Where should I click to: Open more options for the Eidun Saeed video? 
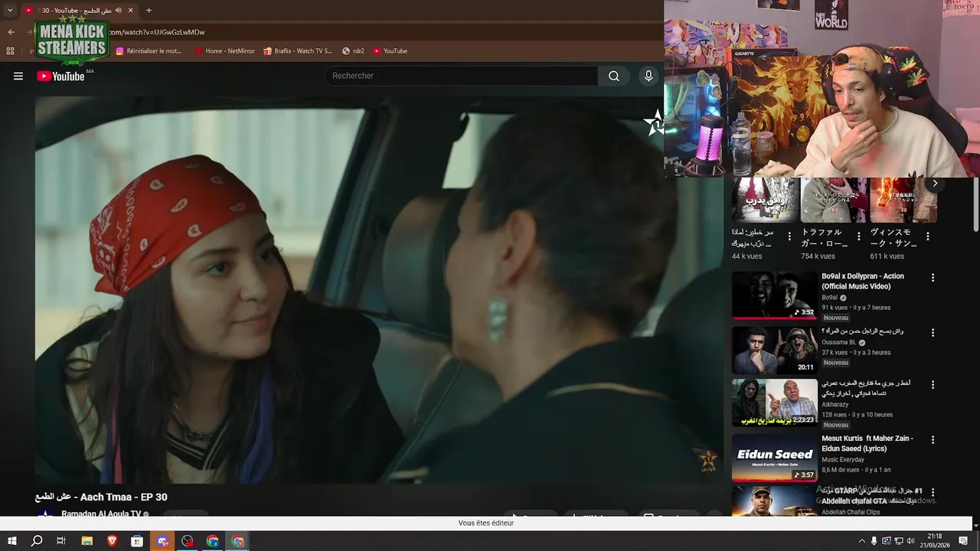coord(933,440)
